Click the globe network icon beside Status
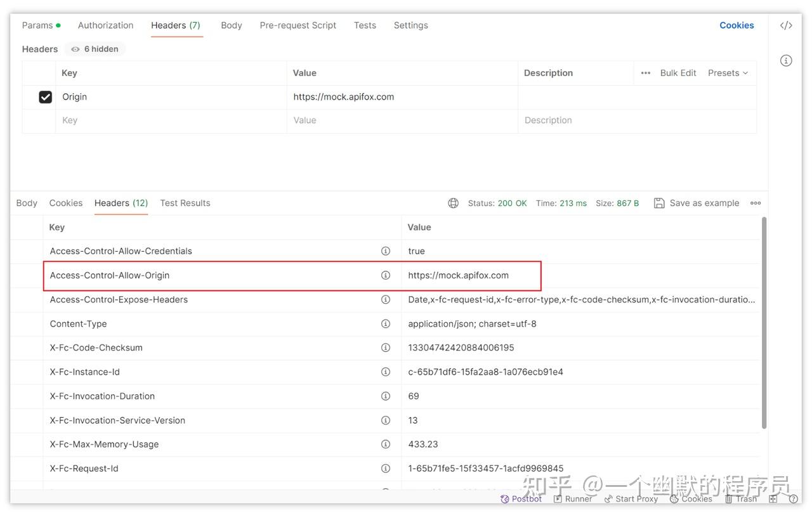812x518 pixels. pyautogui.click(x=453, y=203)
